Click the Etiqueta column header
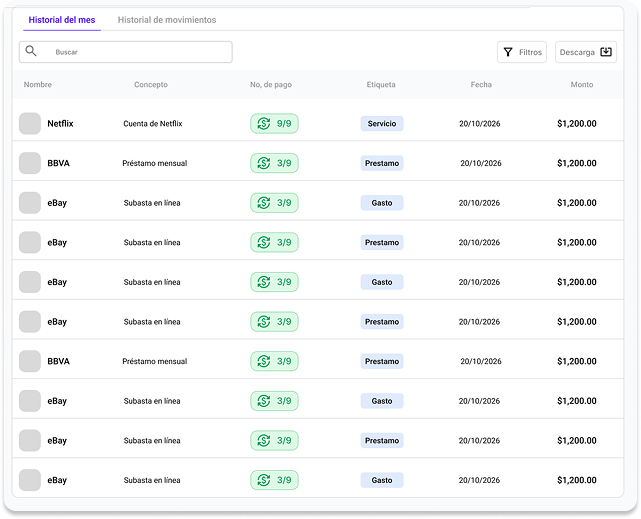Image resolution: width=641 pixels, height=519 pixels. pos(381,85)
